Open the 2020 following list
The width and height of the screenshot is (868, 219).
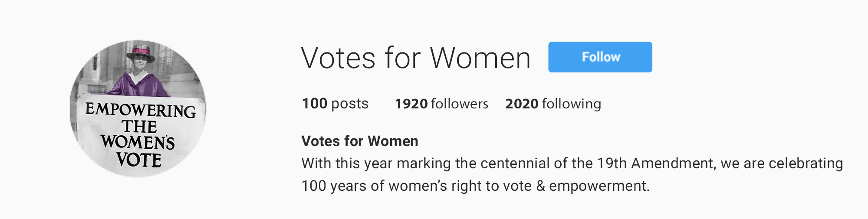point(553,104)
